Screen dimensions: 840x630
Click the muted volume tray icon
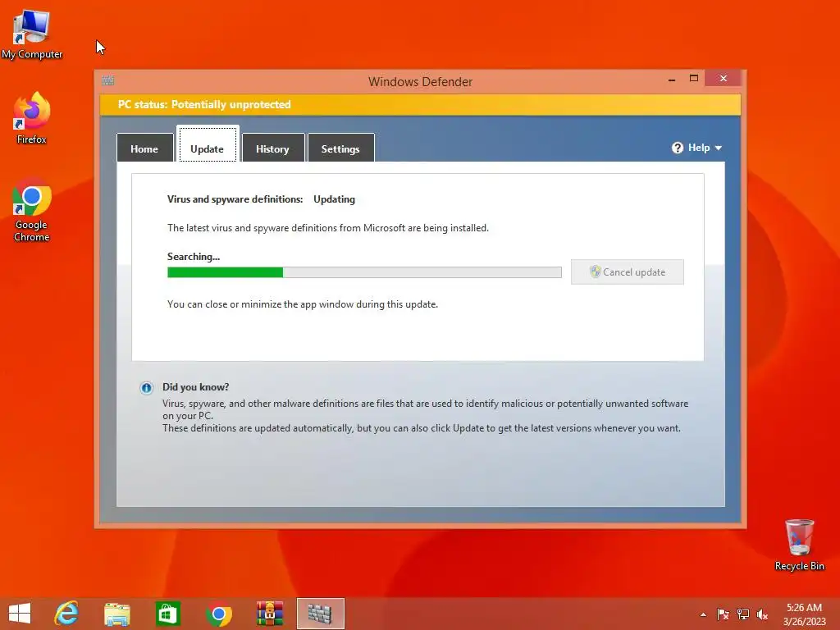point(762,614)
